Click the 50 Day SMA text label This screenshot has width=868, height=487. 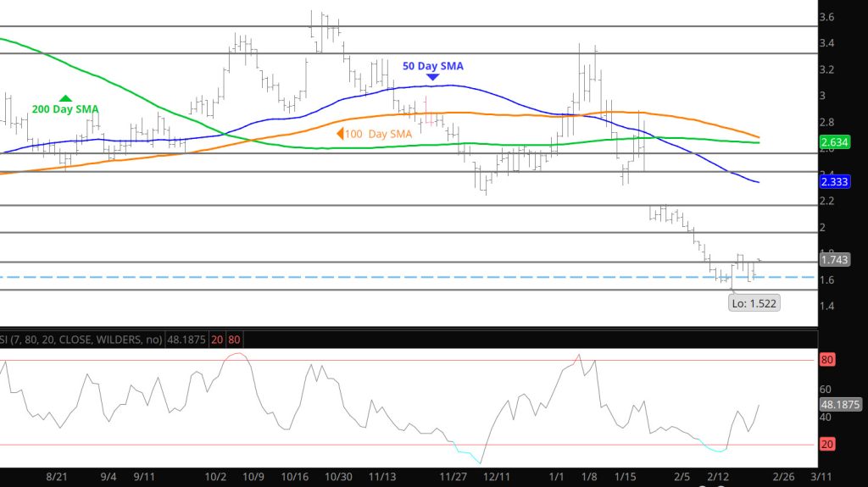coord(432,66)
